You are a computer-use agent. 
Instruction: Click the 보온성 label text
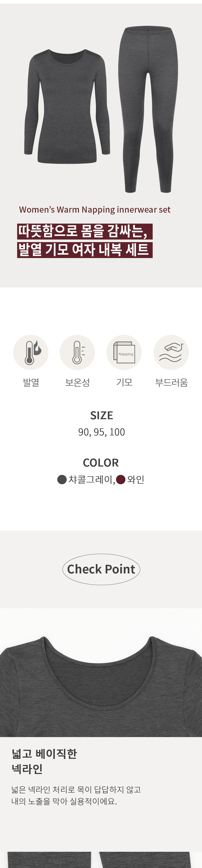77,382
